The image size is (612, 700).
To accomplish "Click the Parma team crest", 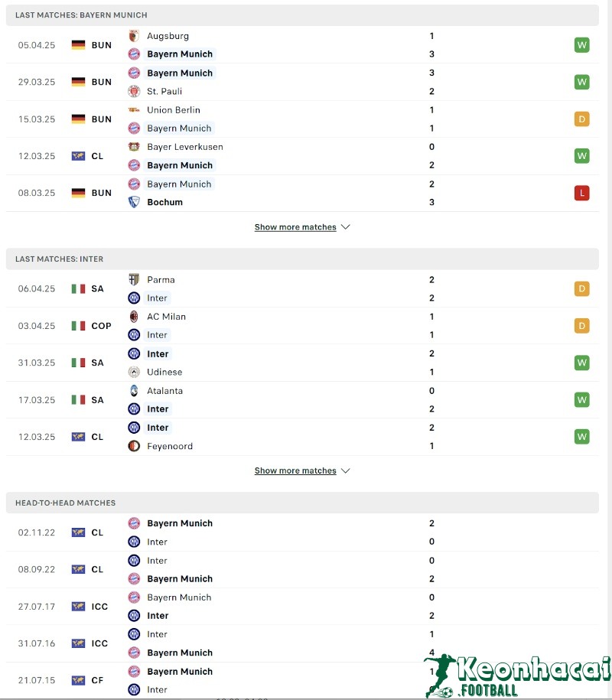I will (x=134, y=280).
